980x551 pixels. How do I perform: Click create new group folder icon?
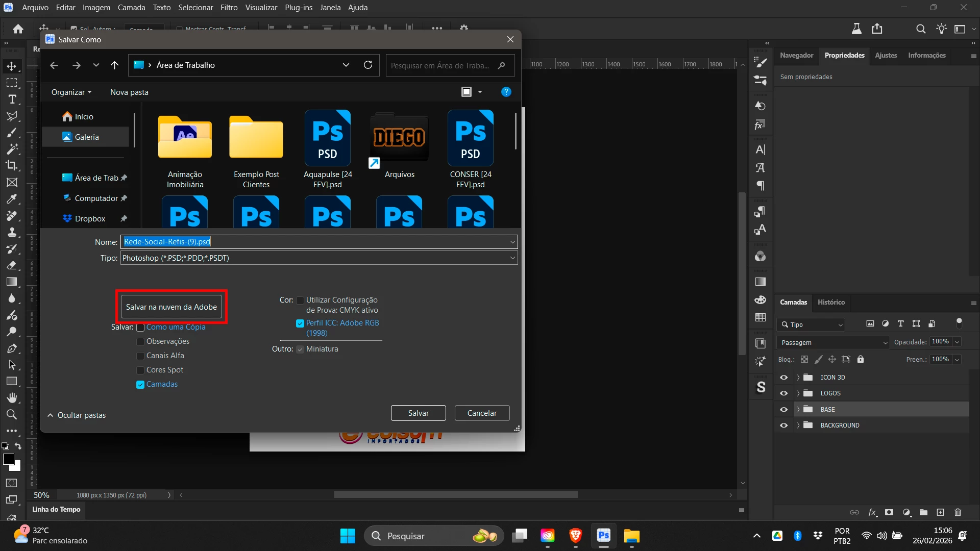(x=923, y=512)
